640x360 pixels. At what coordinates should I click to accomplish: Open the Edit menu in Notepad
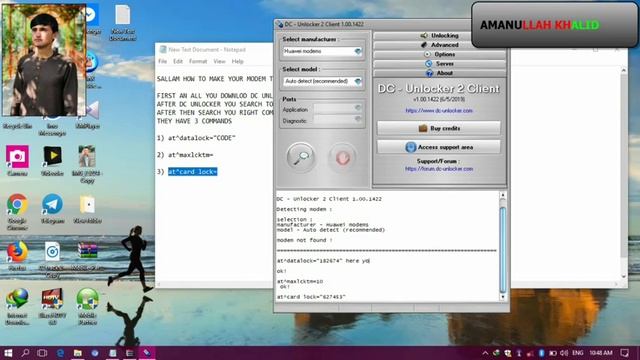tap(178, 61)
